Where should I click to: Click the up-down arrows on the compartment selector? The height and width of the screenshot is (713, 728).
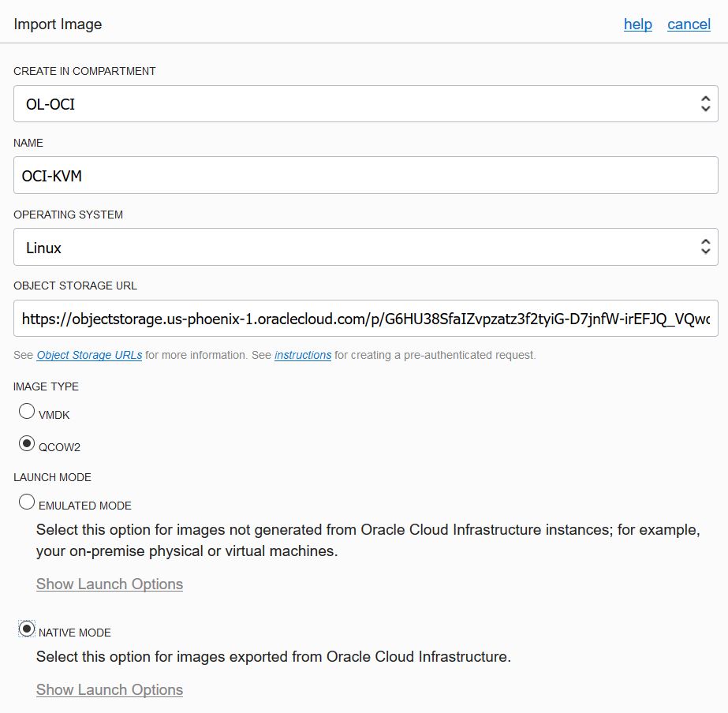705,104
